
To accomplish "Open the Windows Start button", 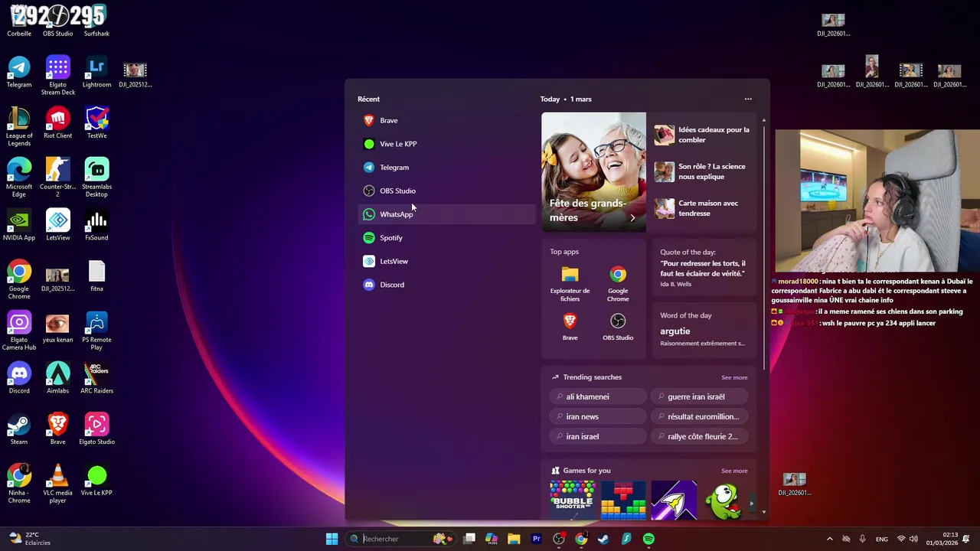I will pos(332,539).
